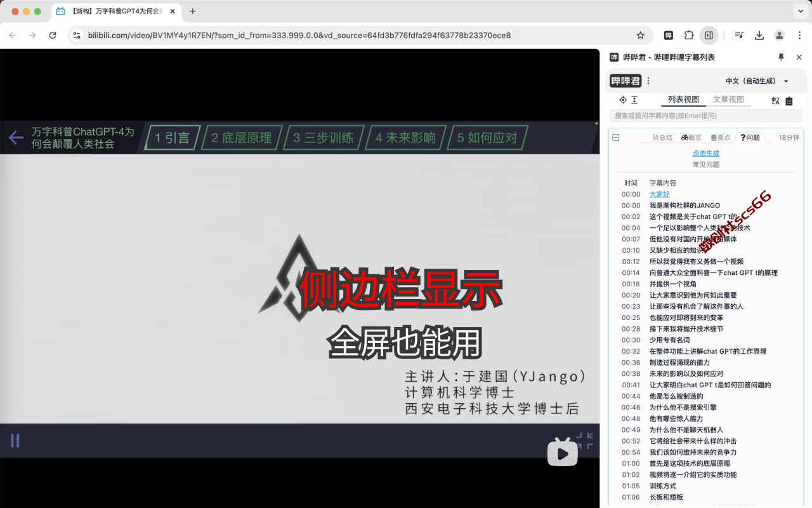The width and height of the screenshot is (812, 508).
Task: Select subtitle 训练方式
Action: tap(662, 486)
